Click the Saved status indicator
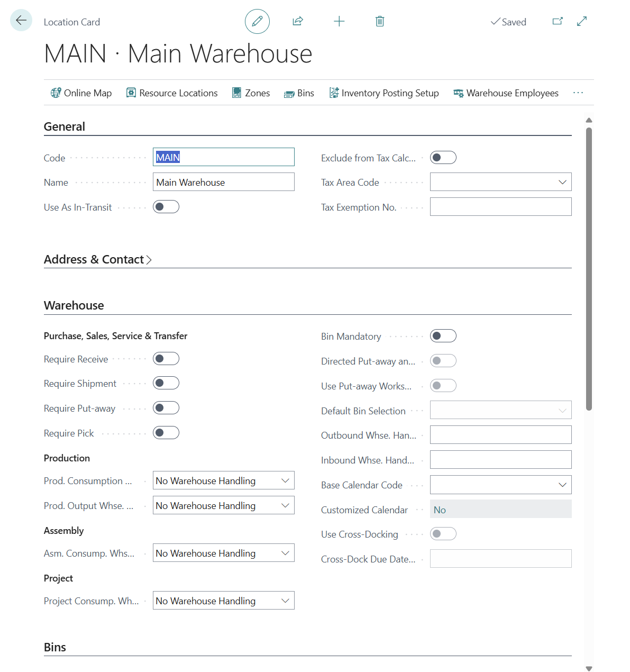Image resolution: width=630 pixels, height=672 pixels. 508,22
